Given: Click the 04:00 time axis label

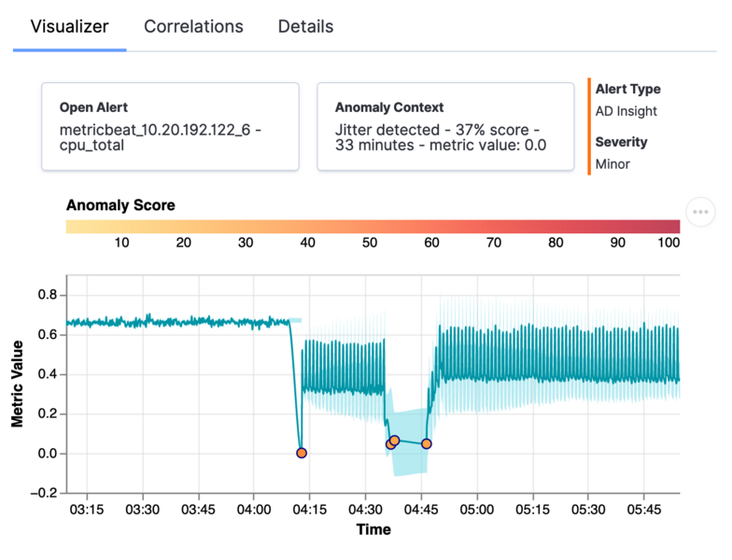Looking at the screenshot, I should pyautogui.click(x=254, y=510).
